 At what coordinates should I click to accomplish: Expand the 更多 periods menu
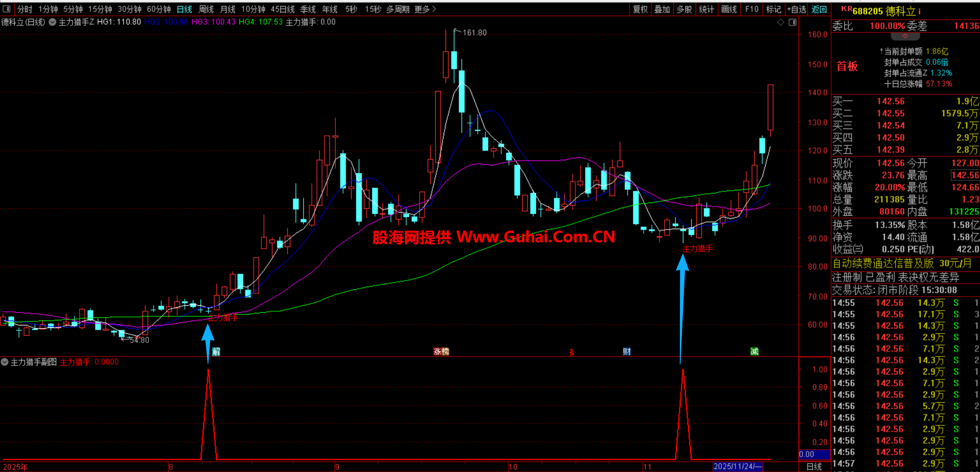425,9
